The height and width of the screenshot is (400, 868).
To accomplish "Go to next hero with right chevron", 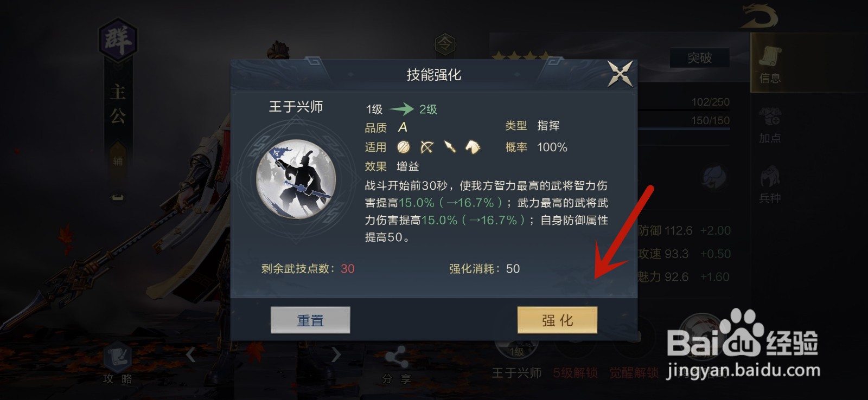I will (x=336, y=355).
